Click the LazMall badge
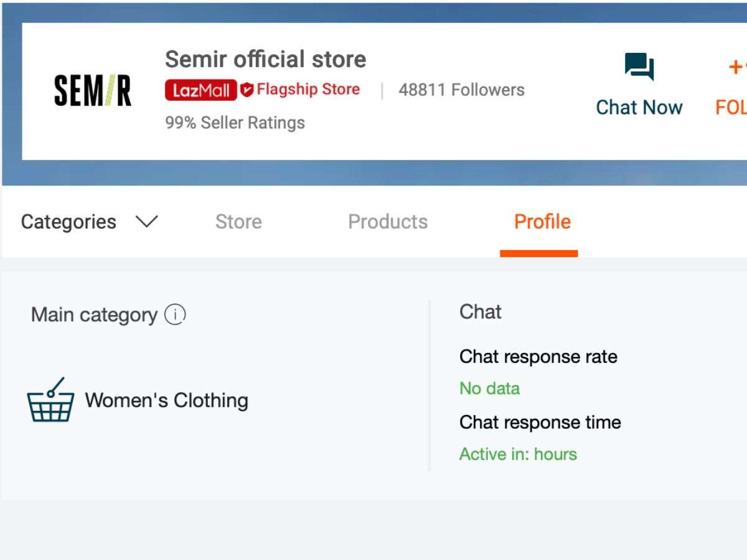Screen dimensions: 747x560 click(x=200, y=90)
